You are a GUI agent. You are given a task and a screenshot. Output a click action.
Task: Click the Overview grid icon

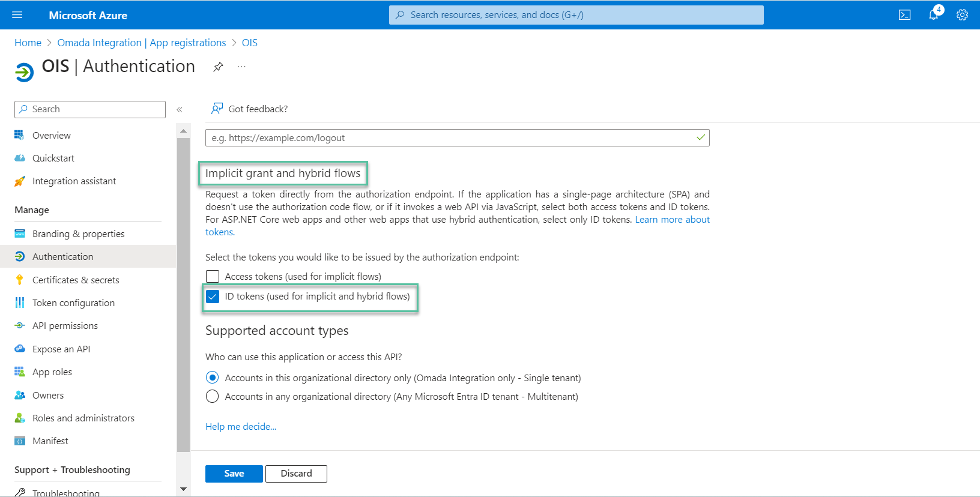[x=20, y=135]
